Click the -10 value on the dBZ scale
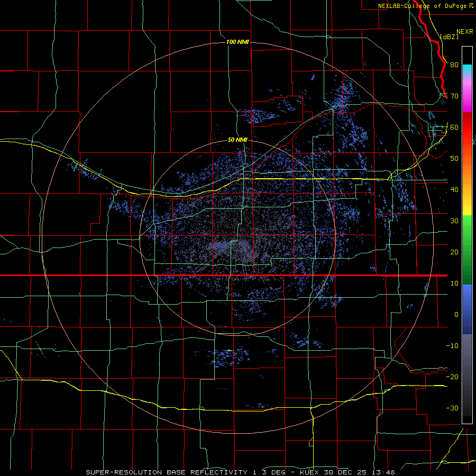This screenshot has width=476, height=476. coord(452,346)
